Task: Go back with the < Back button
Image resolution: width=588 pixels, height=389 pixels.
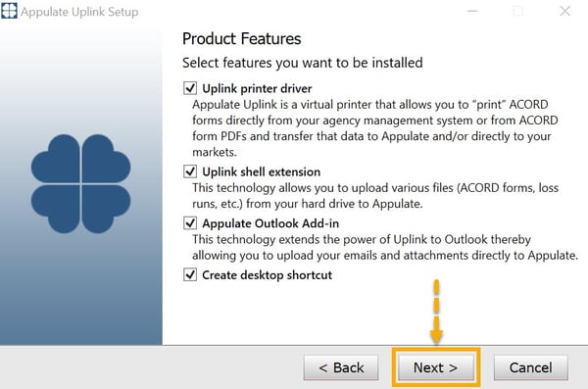Action: [x=341, y=367]
